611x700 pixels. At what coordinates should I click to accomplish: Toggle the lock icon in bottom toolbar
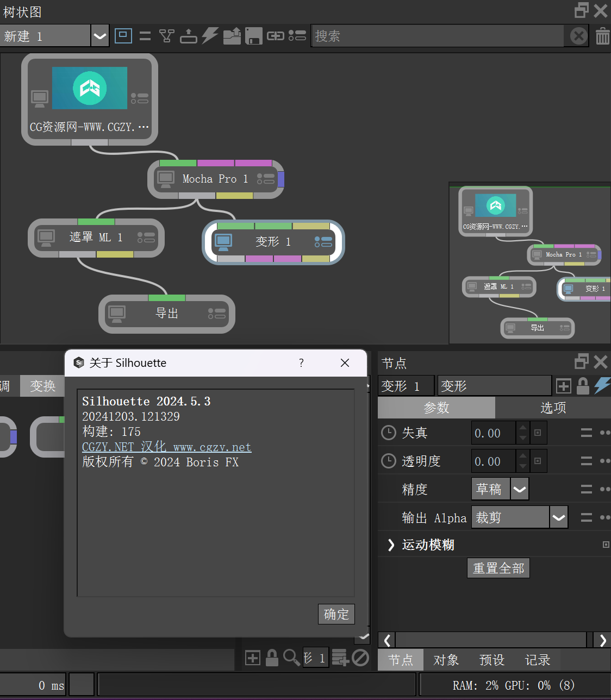pos(272,658)
